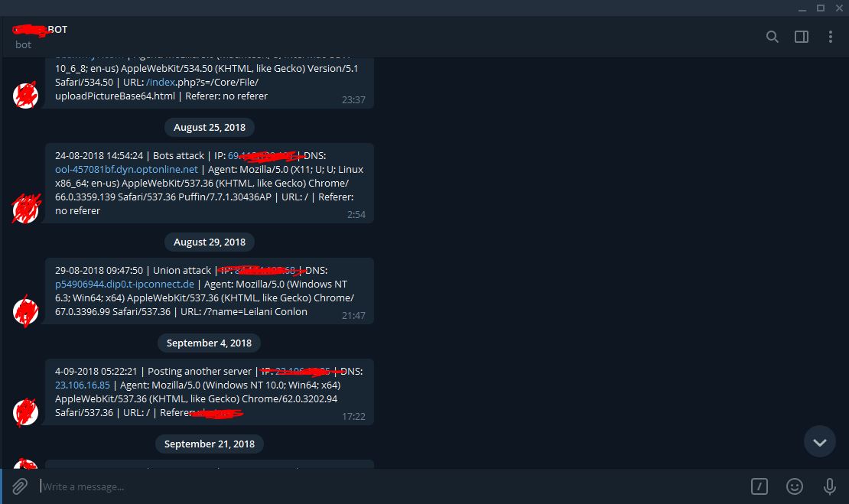This screenshot has width=849, height=504.
Task: Open BOT chat header profile
Action: pyautogui.click(x=41, y=36)
